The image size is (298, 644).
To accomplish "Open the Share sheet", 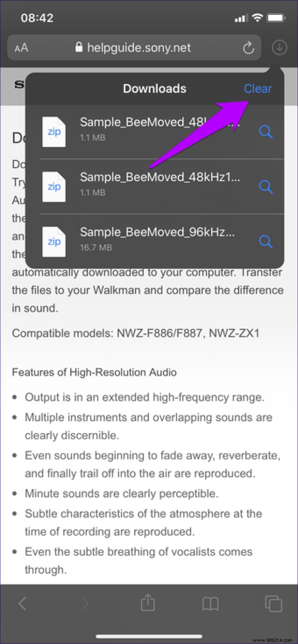I will pos(148,603).
